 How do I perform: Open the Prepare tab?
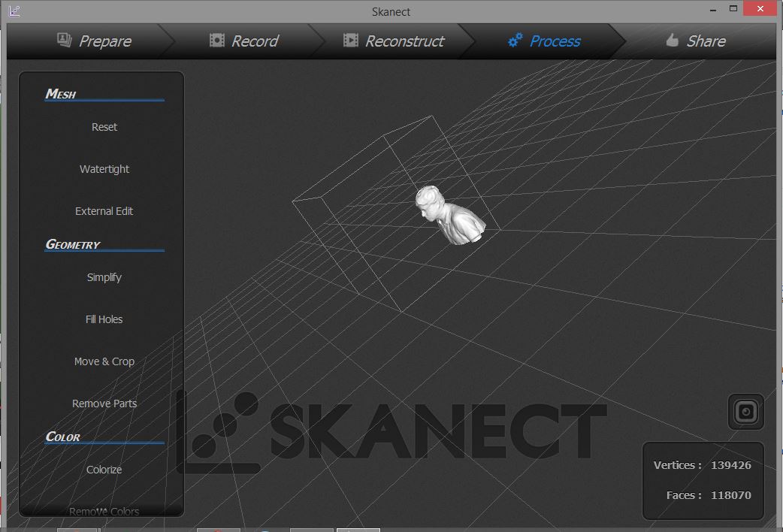pyautogui.click(x=94, y=41)
